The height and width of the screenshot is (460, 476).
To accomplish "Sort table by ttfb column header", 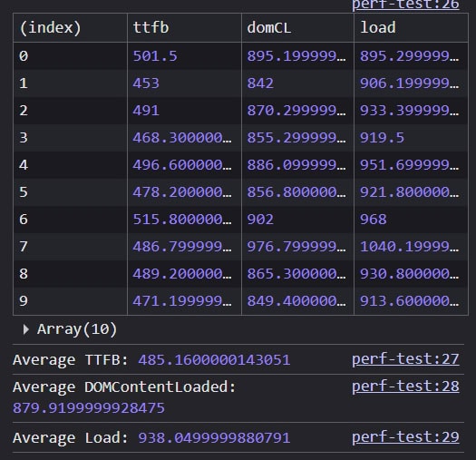I will 184,27.
